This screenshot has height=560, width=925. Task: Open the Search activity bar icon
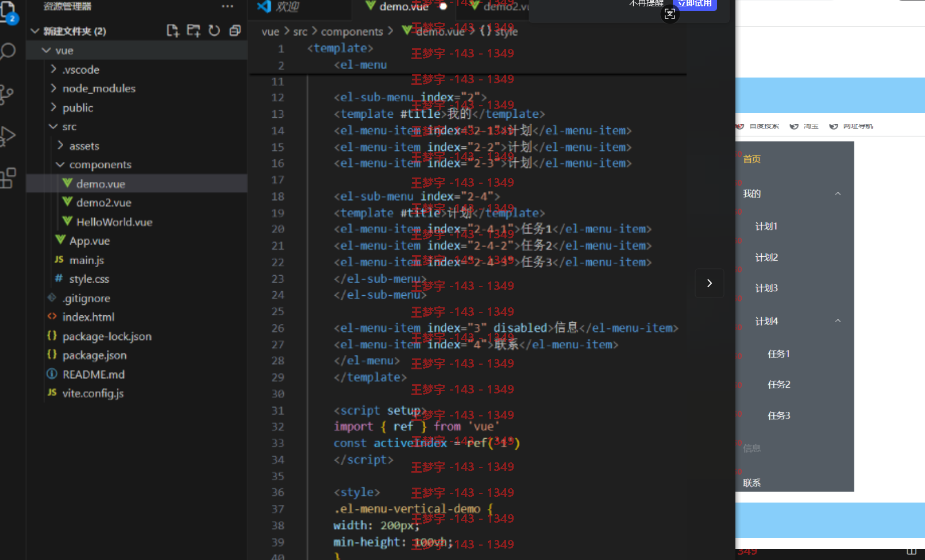point(7,52)
